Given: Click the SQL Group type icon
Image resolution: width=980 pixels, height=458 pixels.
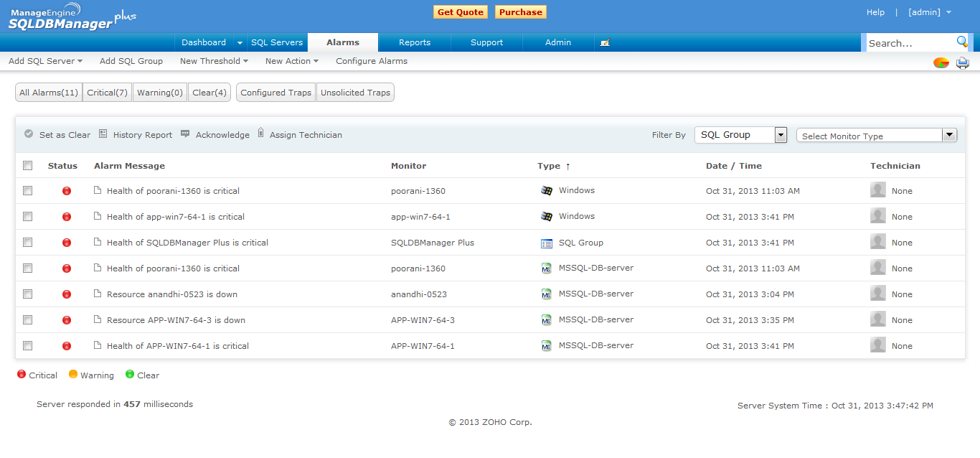Looking at the screenshot, I should click(x=547, y=243).
